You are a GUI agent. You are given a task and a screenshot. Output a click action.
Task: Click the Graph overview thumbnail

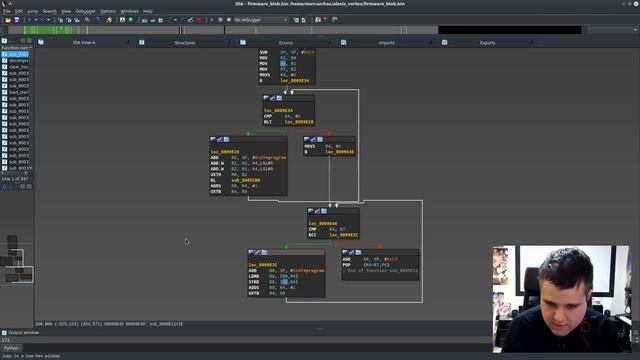17,258
